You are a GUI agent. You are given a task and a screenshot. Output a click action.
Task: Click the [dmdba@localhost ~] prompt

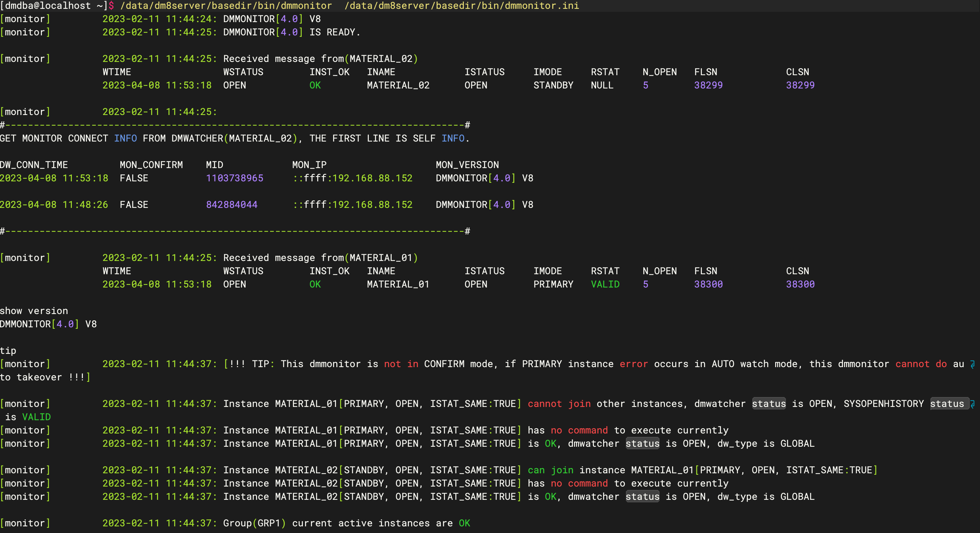pyautogui.click(x=54, y=6)
